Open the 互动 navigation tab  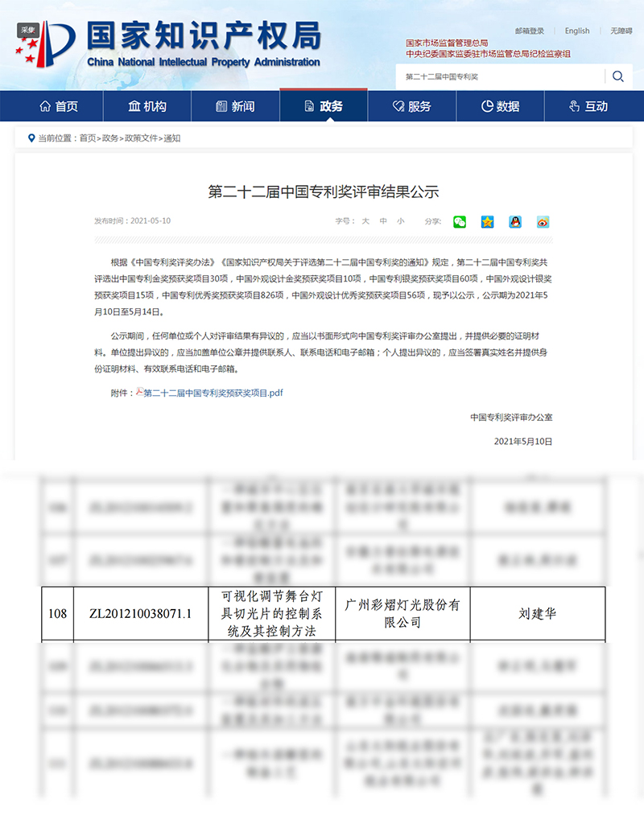(588, 106)
